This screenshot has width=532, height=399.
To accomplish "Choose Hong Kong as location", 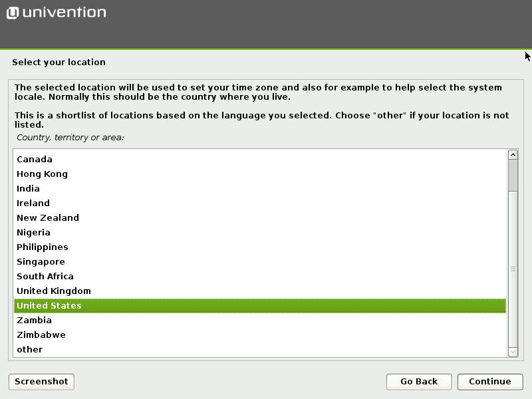I will tap(42, 174).
